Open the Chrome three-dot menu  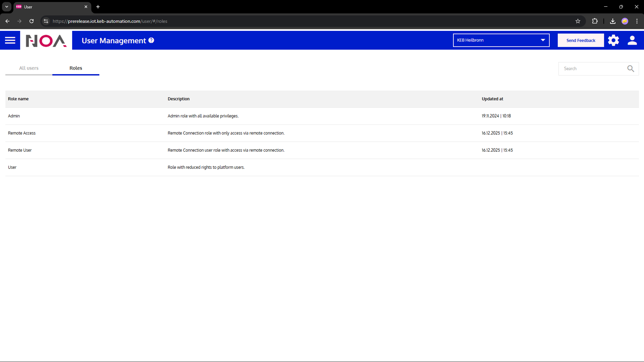point(637,21)
